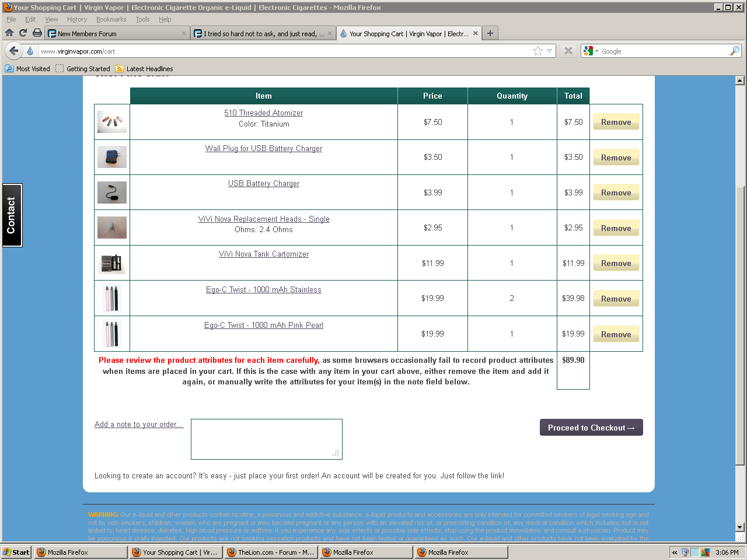This screenshot has height=560, width=747.
Task: Open the Google search engine selector
Action: (x=591, y=51)
